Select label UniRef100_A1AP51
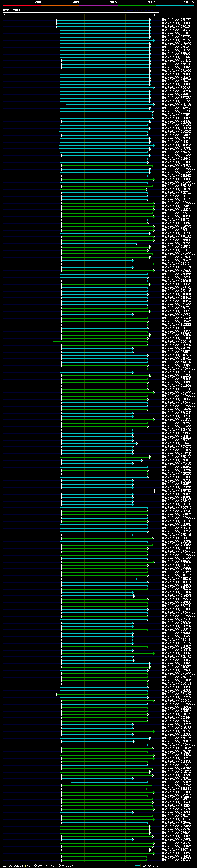The width and height of the screenshot is (197, 868). [x=177, y=853]
